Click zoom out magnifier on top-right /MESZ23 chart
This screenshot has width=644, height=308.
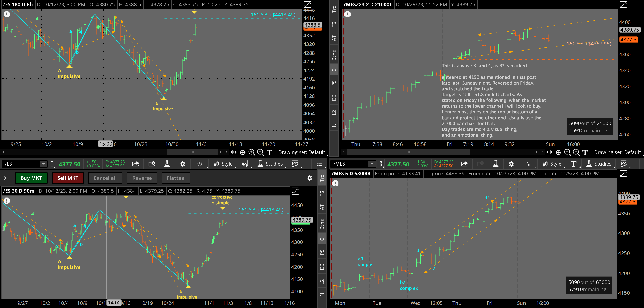[x=576, y=152]
